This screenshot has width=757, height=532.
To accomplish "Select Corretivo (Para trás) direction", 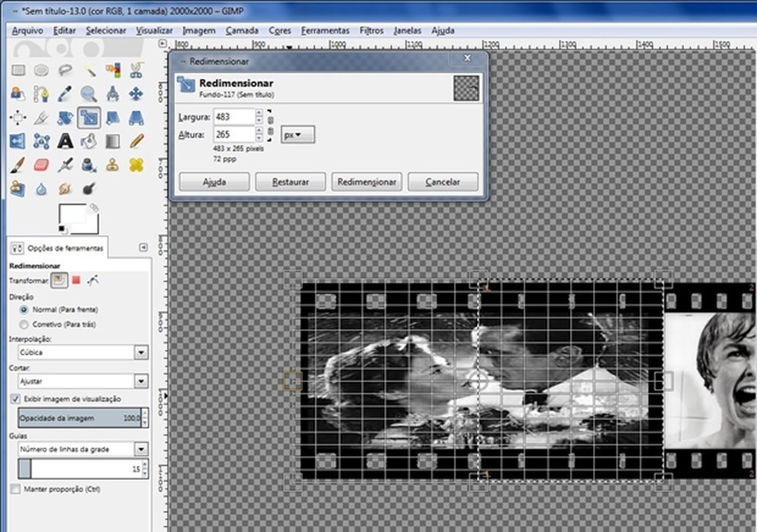I will (24, 324).
